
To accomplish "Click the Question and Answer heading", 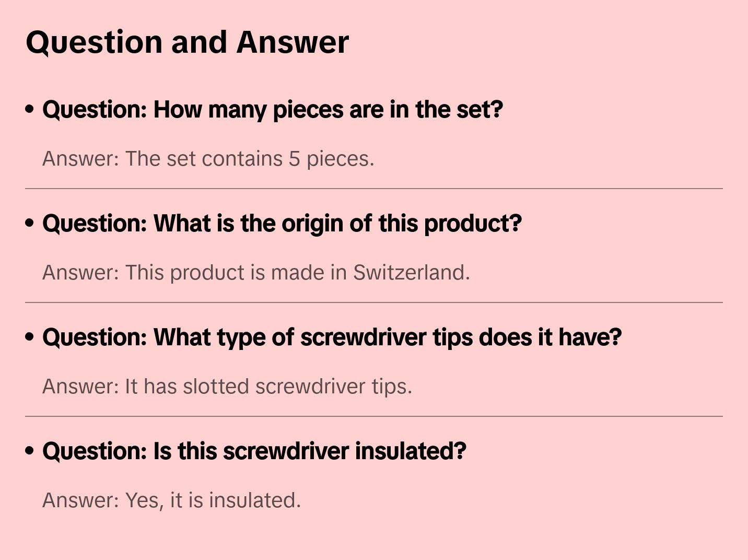I will (187, 42).
